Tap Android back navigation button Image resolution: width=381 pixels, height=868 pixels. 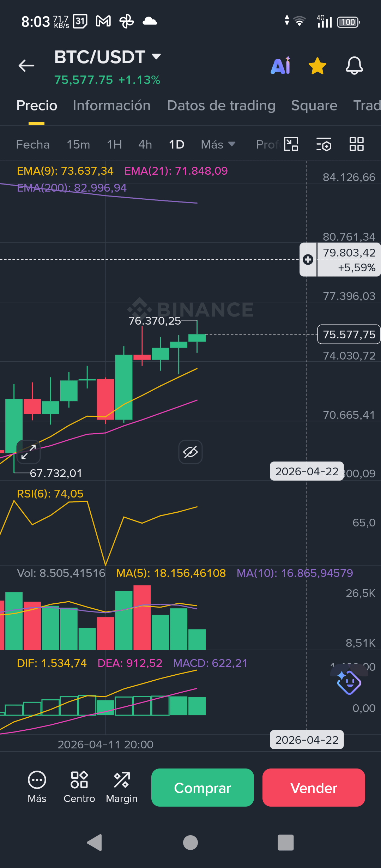tap(95, 843)
